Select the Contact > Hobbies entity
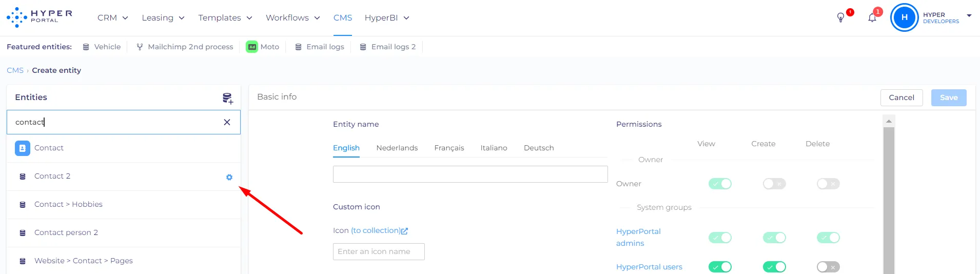The height and width of the screenshot is (274, 980). tap(124, 205)
